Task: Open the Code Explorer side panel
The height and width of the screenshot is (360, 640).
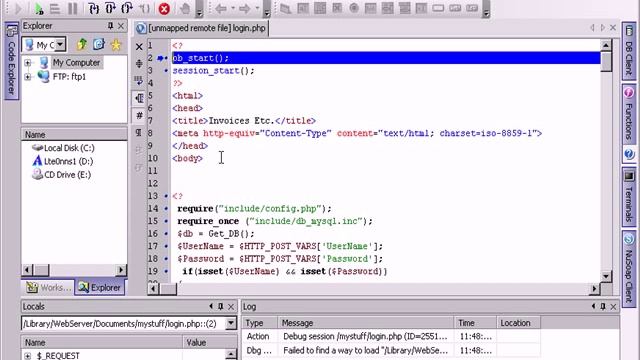Action: pos(11,60)
